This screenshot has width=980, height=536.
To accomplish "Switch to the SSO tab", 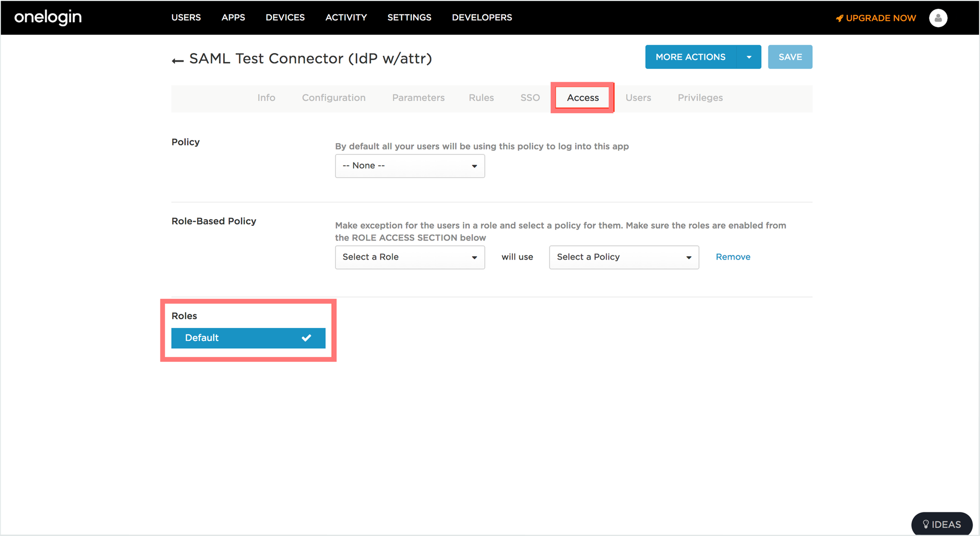I will click(x=530, y=97).
